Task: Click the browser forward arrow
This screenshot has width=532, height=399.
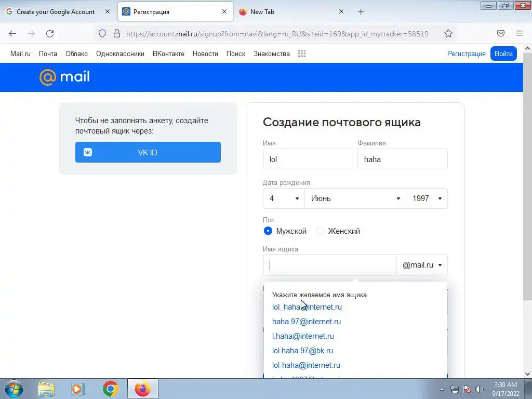Action: [x=31, y=34]
